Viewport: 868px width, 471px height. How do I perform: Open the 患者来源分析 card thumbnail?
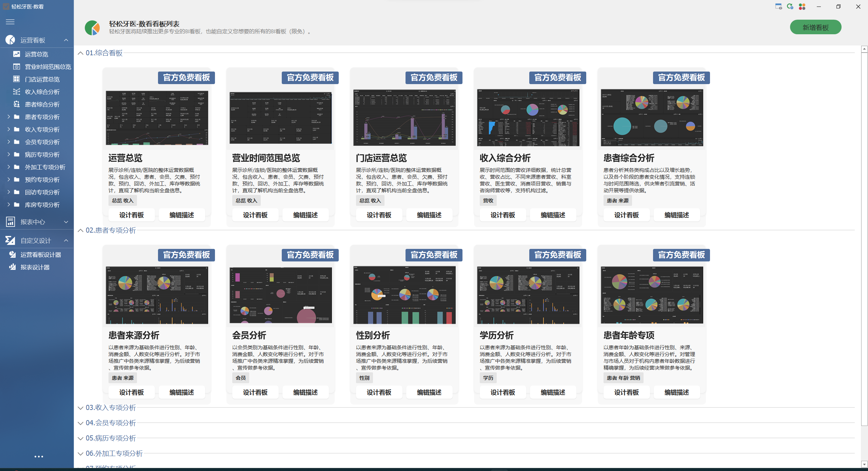[x=157, y=295]
